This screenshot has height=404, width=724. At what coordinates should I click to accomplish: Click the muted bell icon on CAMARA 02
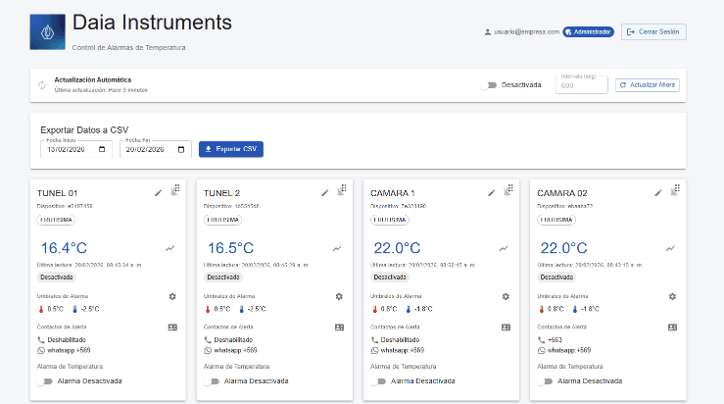673,193
